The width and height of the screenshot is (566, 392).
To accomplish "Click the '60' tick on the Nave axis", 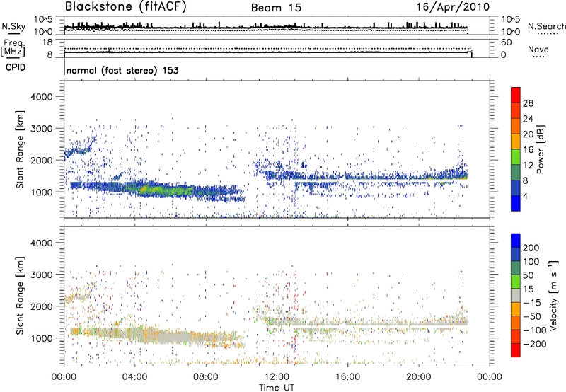I will (506, 42).
